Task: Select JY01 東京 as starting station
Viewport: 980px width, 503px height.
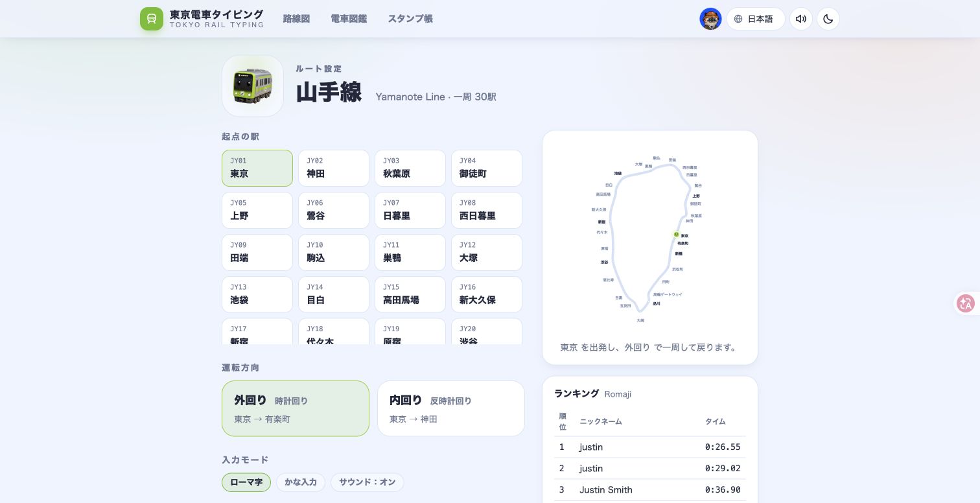Action: click(x=257, y=168)
